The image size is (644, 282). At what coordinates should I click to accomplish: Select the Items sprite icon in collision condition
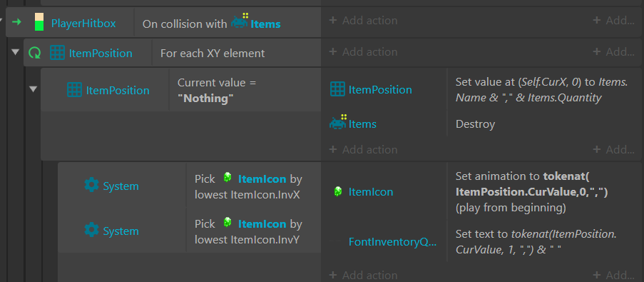point(240,21)
